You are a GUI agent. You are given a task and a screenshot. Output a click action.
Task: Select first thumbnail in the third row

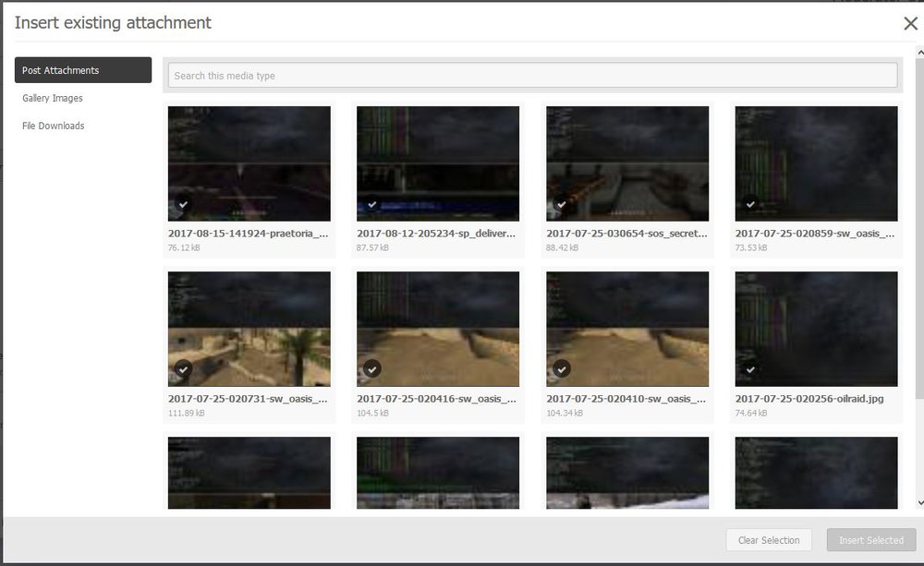tap(249, 473)
